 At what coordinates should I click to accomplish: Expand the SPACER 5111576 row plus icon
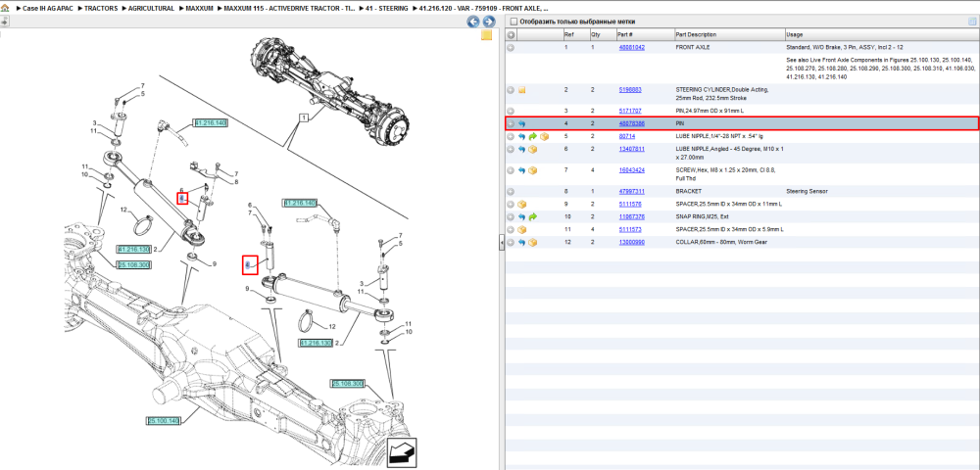click(511, 204)
